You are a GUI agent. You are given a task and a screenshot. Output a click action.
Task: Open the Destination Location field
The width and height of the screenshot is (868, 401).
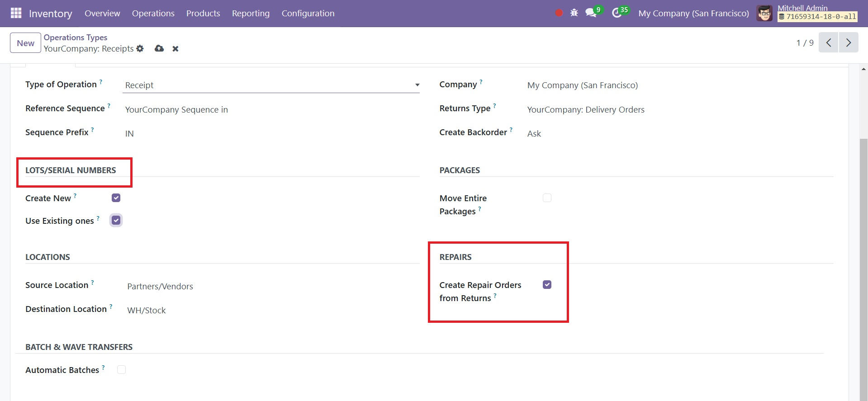(x=272, y=310)
